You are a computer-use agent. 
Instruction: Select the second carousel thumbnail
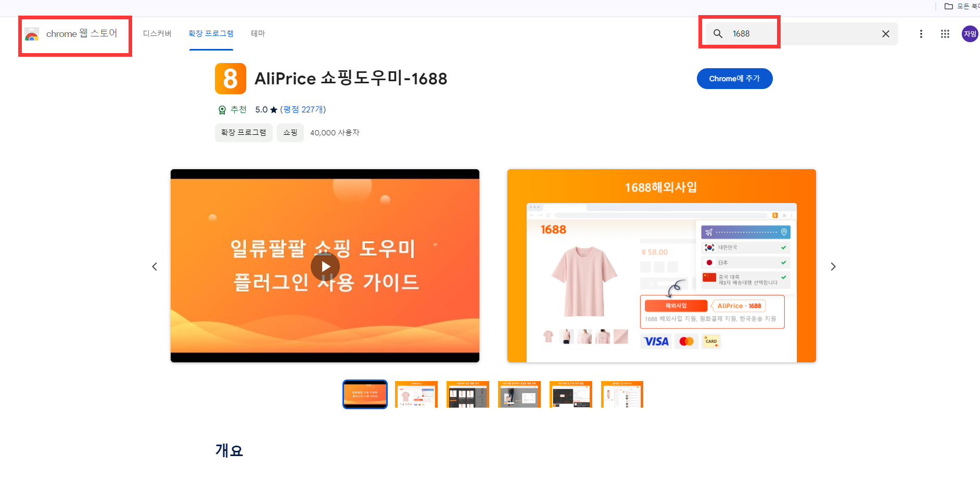(416, 394)
